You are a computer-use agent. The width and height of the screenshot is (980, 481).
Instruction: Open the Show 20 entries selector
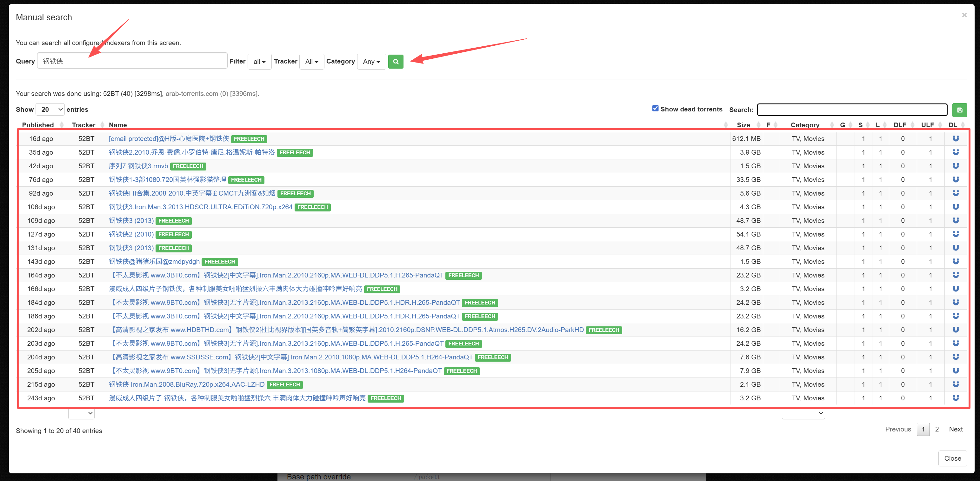point(50,110)
